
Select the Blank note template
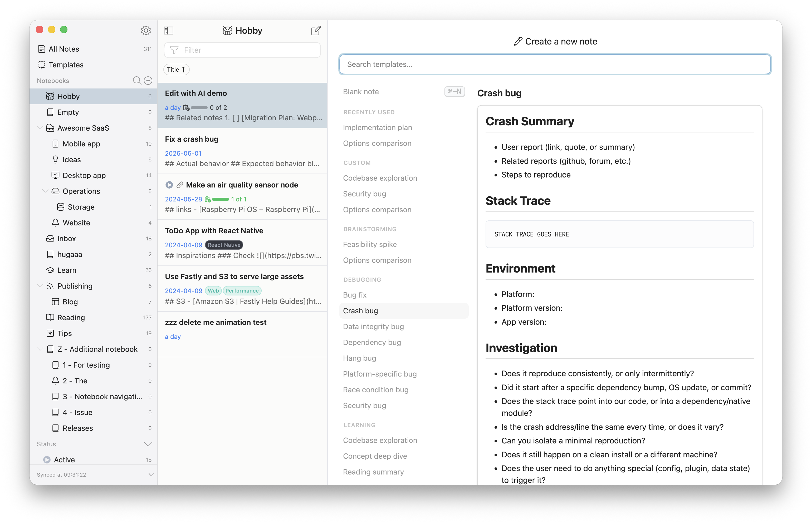[404, 92]
